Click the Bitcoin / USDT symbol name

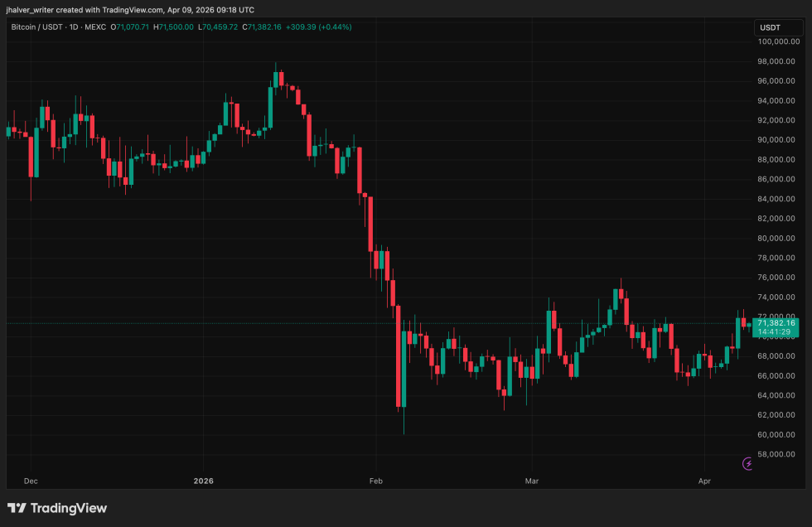click(x=36, y=27)
